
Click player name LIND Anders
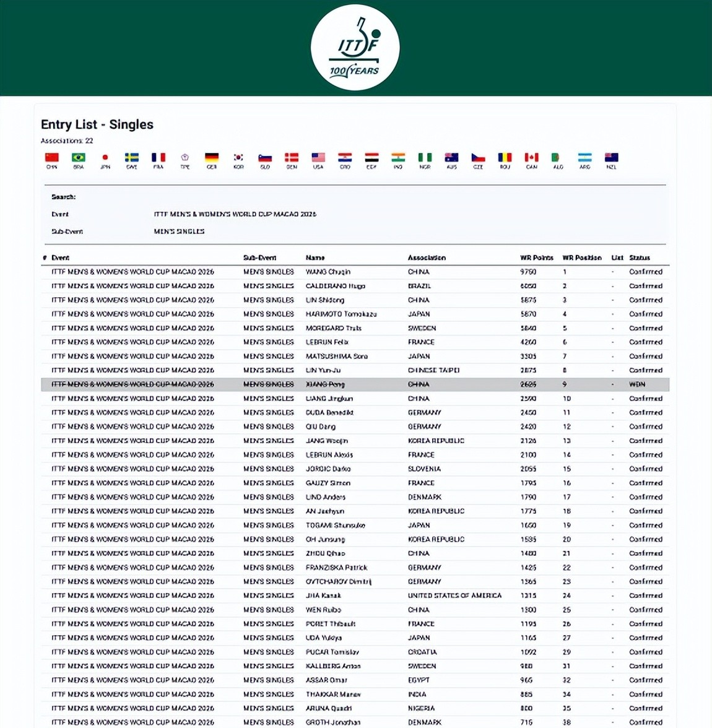[326, 497]
